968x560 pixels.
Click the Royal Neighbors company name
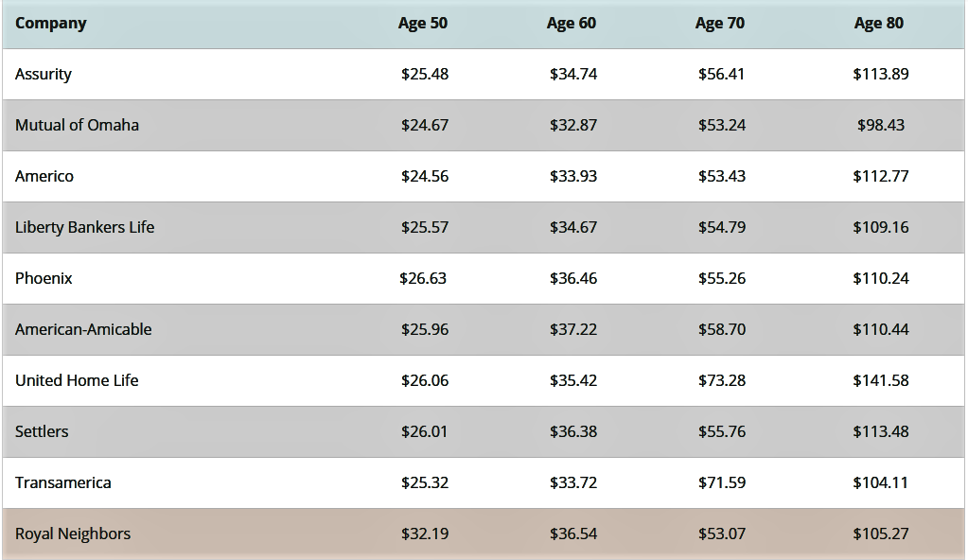click(73, 534)
